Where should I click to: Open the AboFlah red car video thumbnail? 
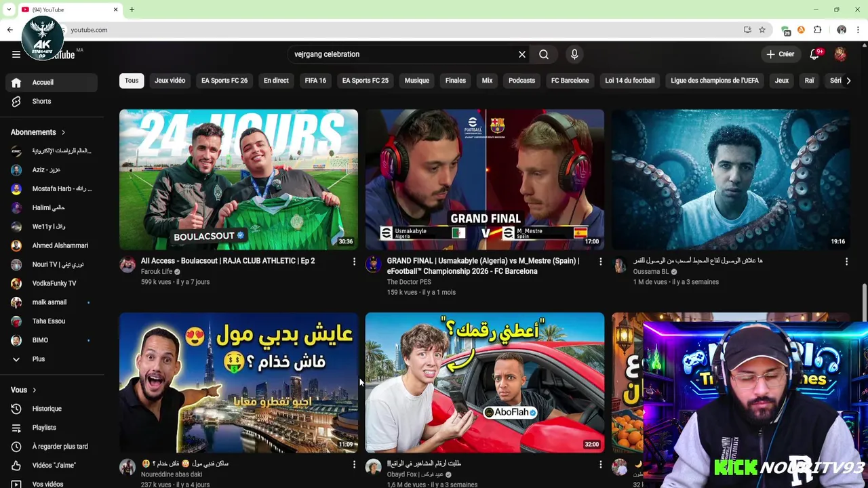pos(485,382)
